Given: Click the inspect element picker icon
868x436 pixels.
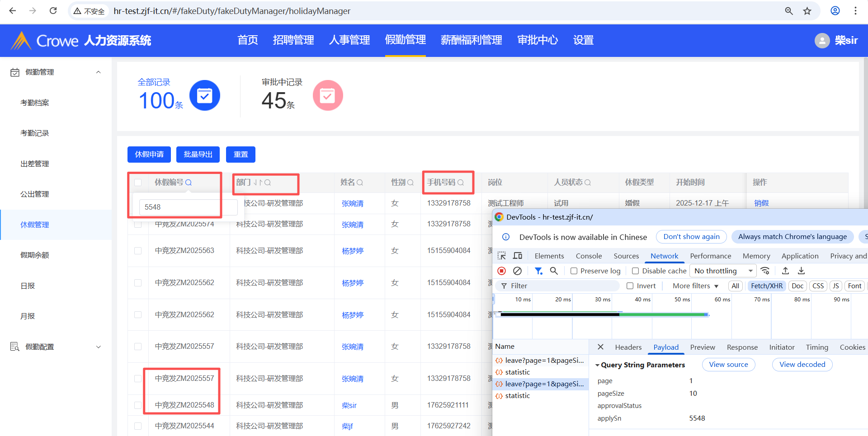Looking at the screenshot, I should tap(501, 256).
